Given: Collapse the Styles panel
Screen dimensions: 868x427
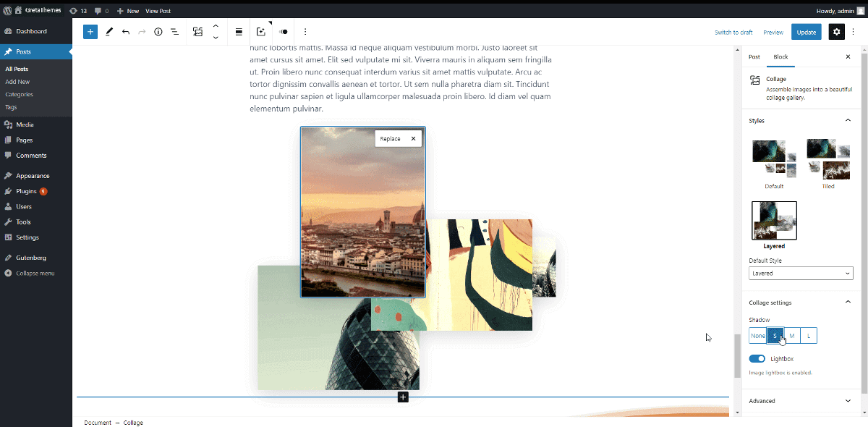Looking at the screenshot, I should tap(801, 120).
